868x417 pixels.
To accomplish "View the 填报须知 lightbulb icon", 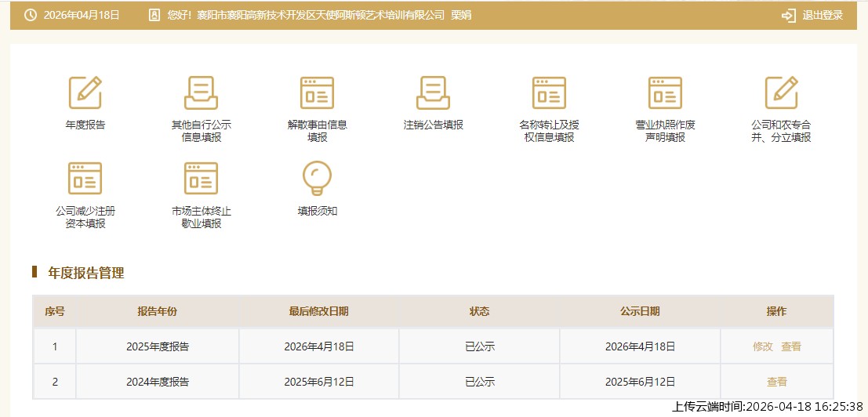I will pos(317,179).
